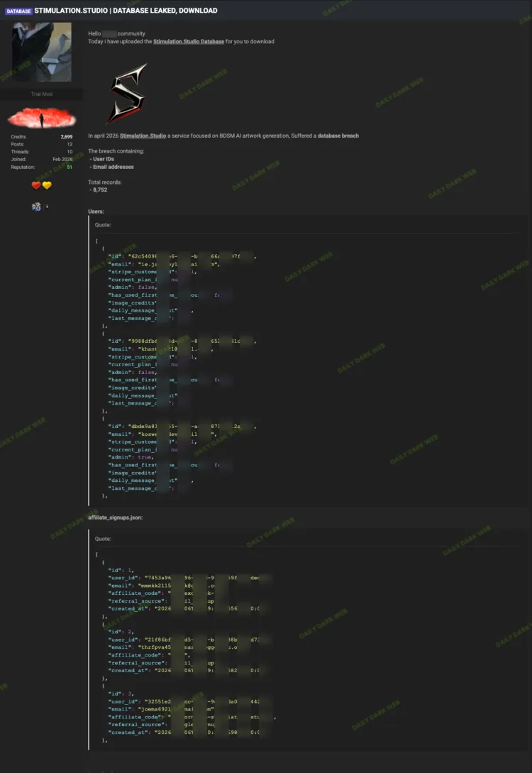
Task: Click the Joined date Feb 2026
Action: pos(62,159)
